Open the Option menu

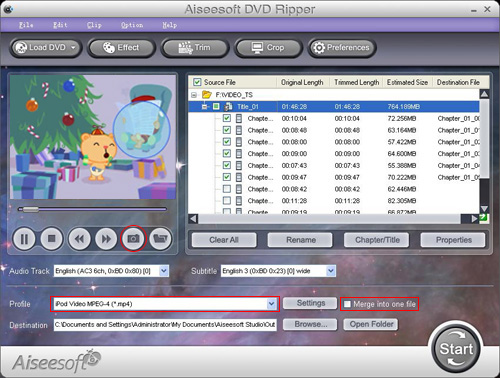click(x=132, y=25)
